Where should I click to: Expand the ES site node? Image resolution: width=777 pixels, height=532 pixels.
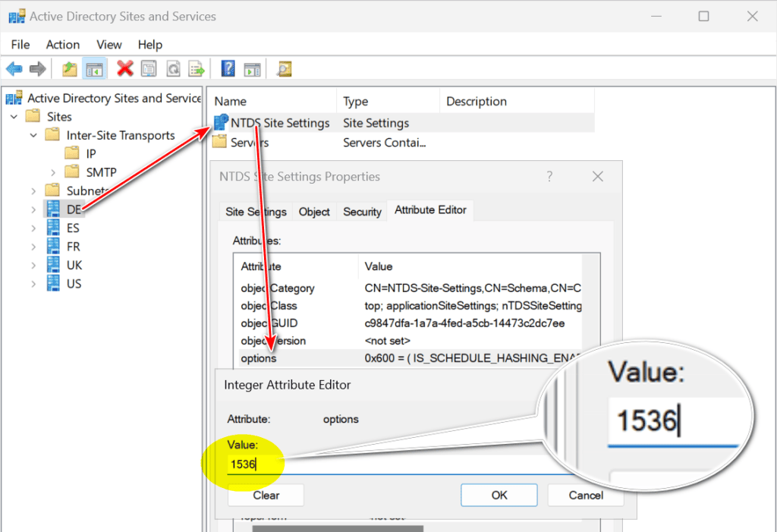click(33, 228)
